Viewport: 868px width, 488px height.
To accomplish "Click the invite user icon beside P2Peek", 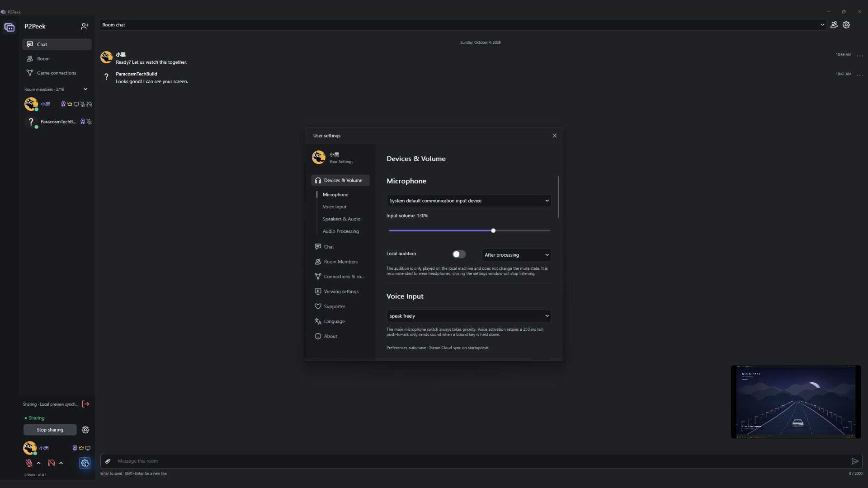I will click(85, 26).
